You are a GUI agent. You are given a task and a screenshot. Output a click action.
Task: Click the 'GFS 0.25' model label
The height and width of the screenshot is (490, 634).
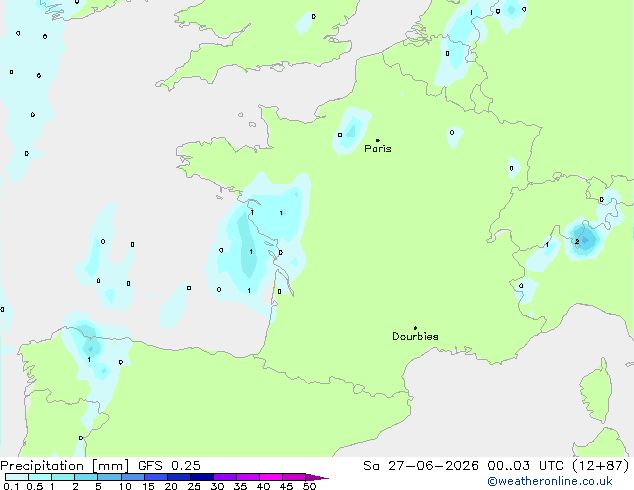(x=169, y=466)
